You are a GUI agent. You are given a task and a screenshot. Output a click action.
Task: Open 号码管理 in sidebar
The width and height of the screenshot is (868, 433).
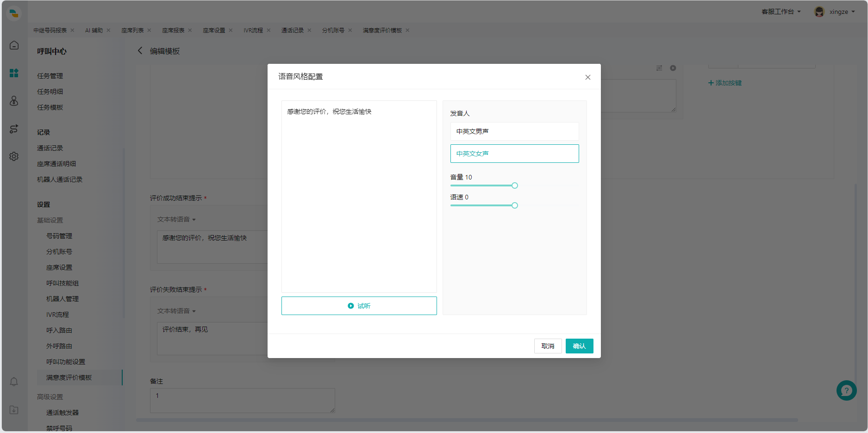[x=59, y=236]
